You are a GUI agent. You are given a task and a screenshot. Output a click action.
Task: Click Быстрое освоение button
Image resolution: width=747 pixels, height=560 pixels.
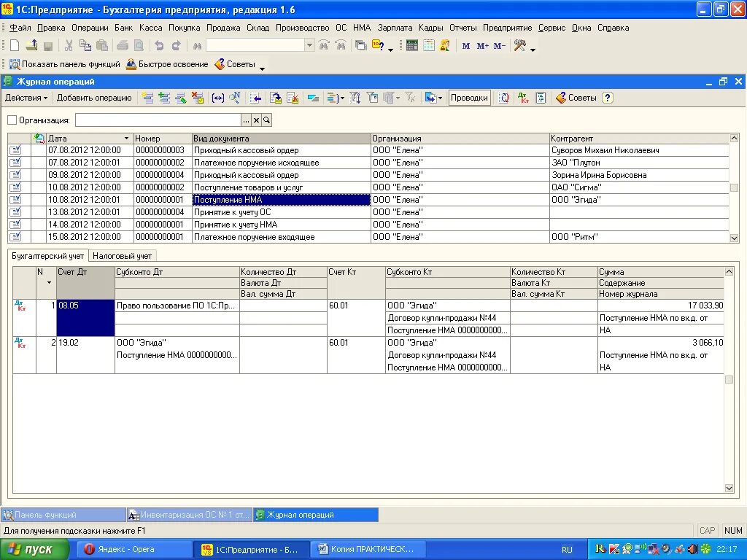point(167,64)
